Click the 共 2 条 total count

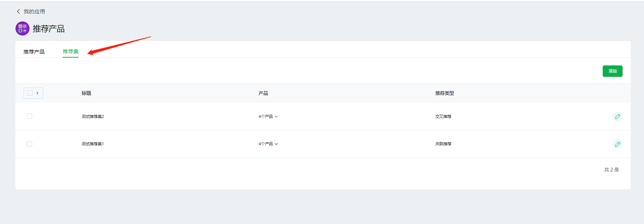pos(612,170)
